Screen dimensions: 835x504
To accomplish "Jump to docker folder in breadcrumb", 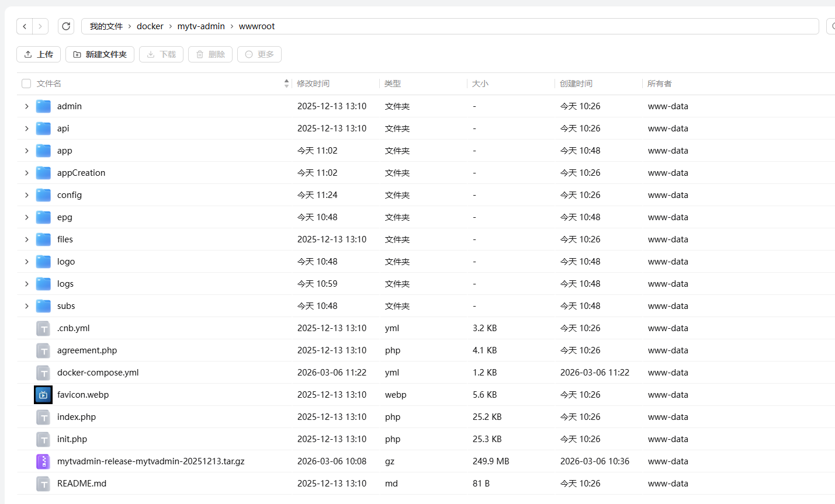I will point(150,26).
